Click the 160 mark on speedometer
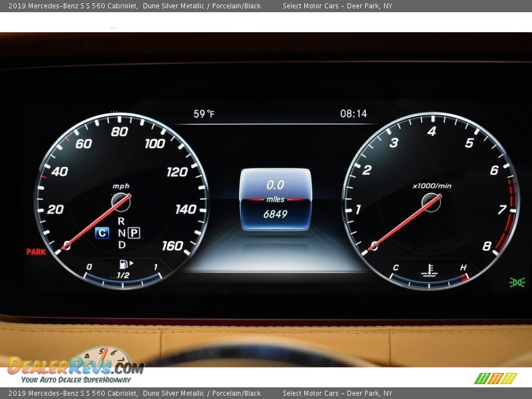The width and height of the screenshot is (532, 399). 173,246
